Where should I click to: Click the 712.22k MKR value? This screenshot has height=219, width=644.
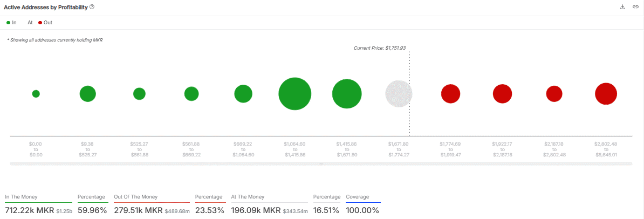29,210
